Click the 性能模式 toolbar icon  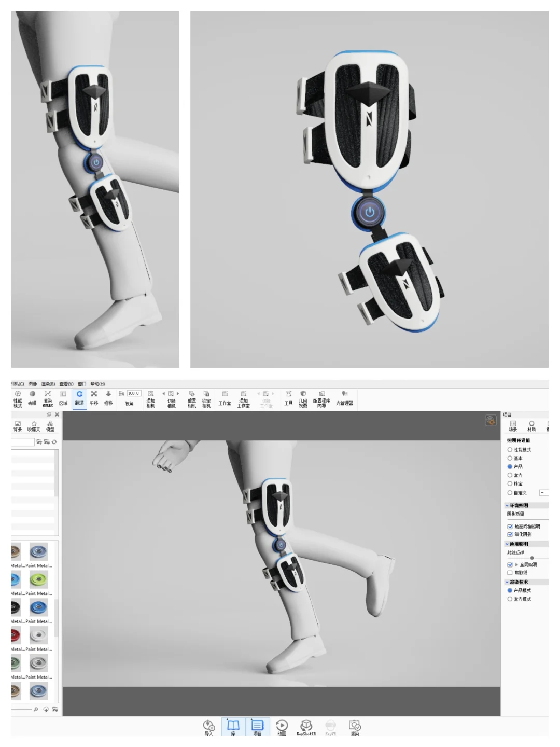point(18,398)
